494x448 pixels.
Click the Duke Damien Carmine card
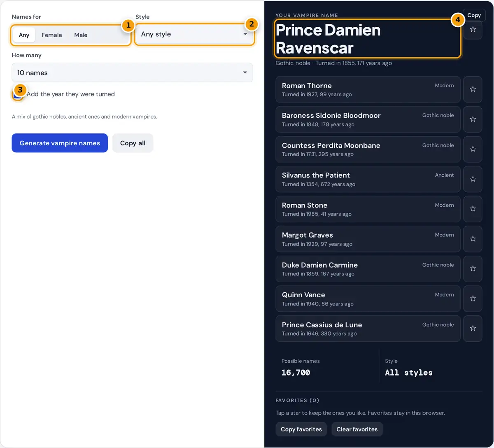click(x=368, y=269)
